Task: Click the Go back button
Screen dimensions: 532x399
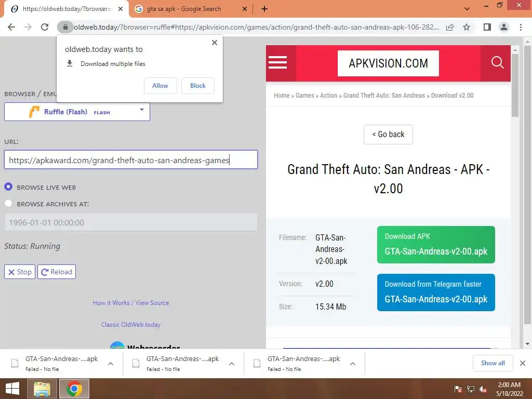Action: tap(388, 135)
